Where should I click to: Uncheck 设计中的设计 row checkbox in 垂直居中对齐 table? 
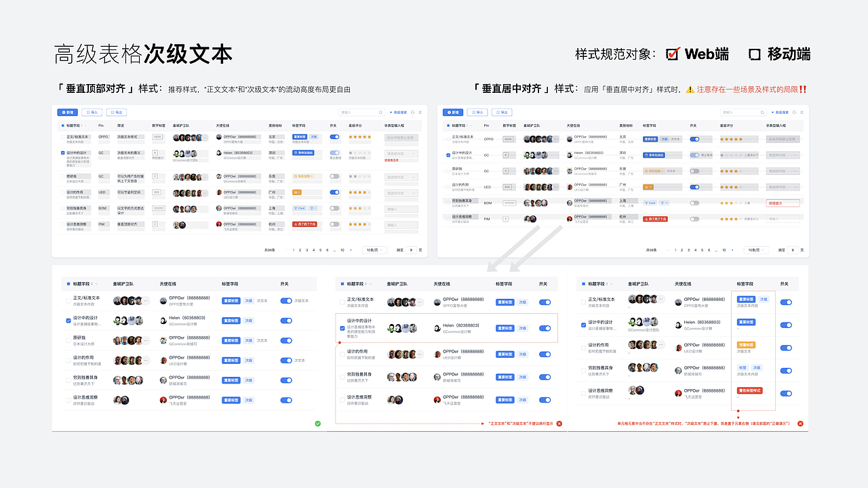coord(448,155)
